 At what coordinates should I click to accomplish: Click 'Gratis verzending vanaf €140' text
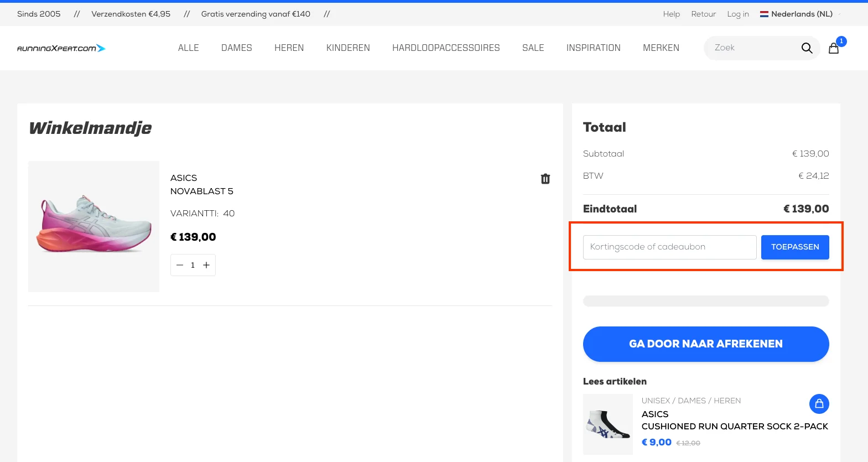click(256, 14)
